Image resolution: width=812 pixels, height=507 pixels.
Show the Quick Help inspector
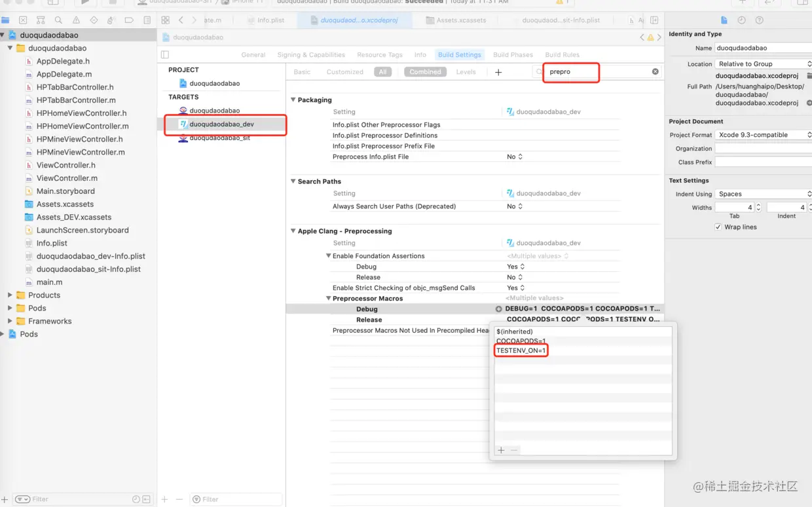tap(759, 20)
